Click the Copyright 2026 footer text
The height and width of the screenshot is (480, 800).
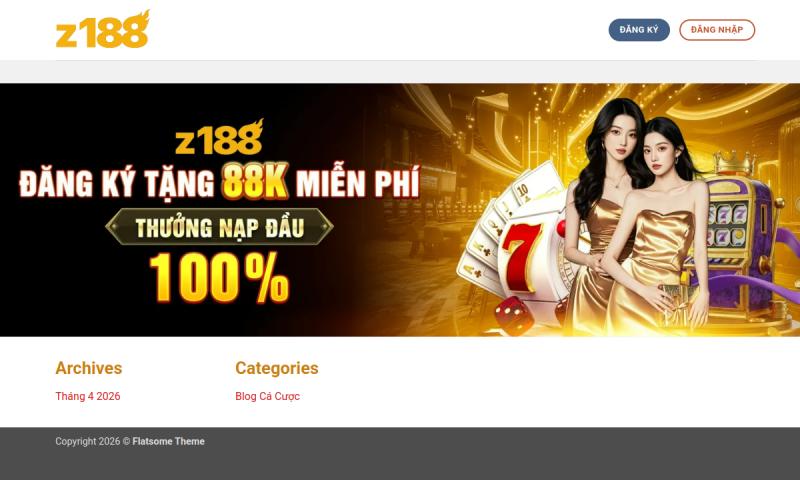pos(88,442)
